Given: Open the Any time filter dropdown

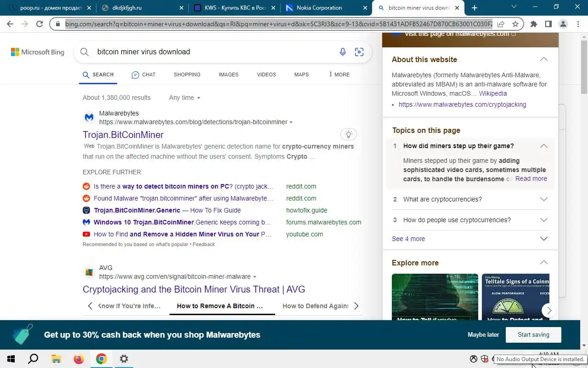Looking at the screenshot, I should tap(185, 98).
